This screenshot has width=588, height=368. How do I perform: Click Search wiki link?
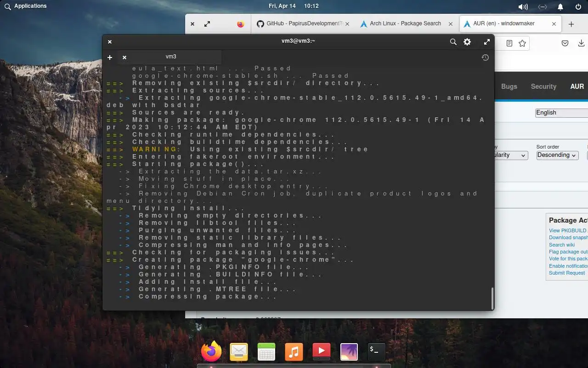(562, 245)
